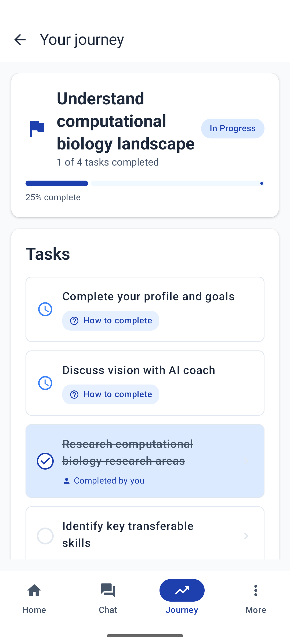
Task: Expand the Identify key transferable skills chevron
Action: coord(246,536)
